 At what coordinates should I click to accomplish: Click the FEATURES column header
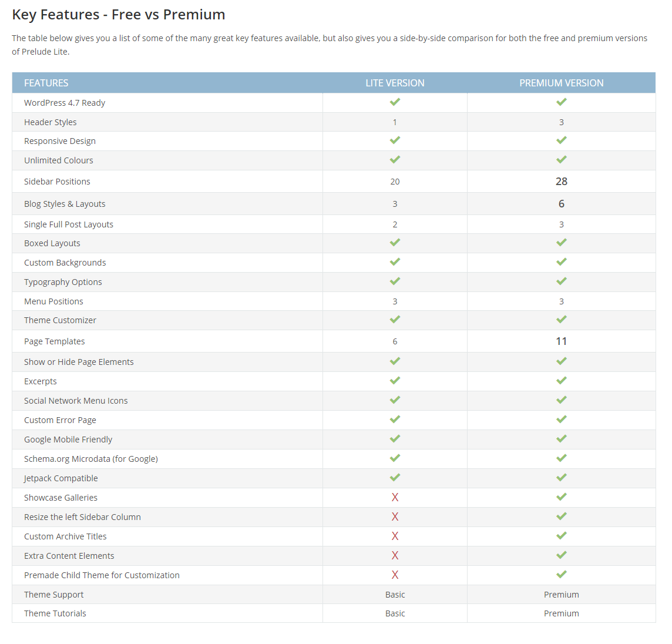pos(46,83)
